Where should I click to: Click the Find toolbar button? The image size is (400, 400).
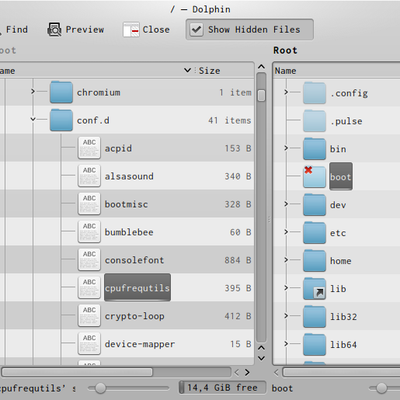coord(15,30)
